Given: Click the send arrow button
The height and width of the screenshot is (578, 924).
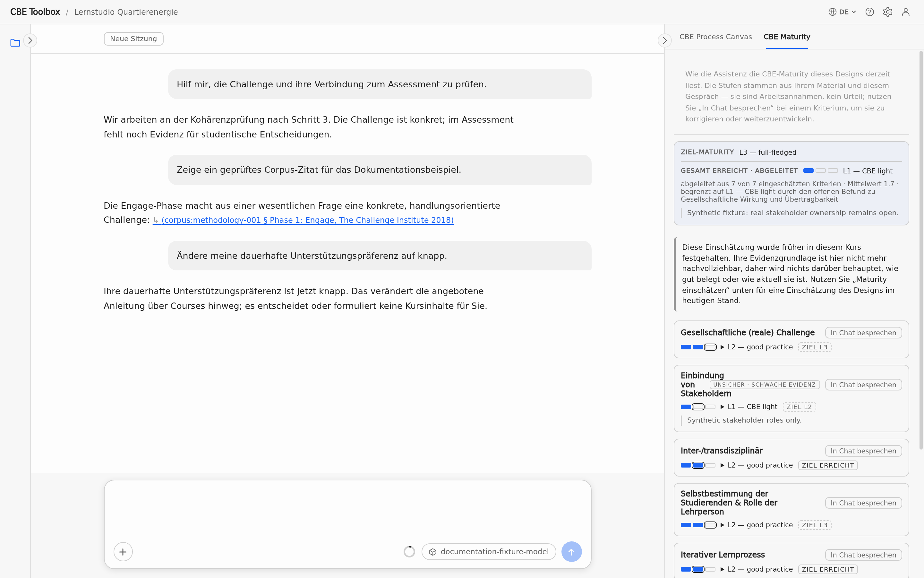Looking at the screenshot, I should click(x=572, y=552).
